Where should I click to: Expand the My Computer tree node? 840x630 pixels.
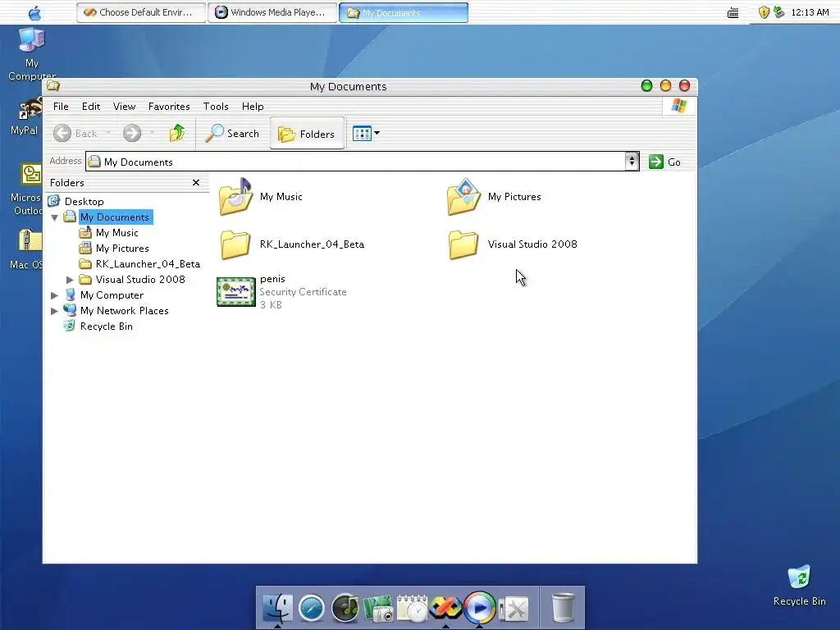pos(54,295)
